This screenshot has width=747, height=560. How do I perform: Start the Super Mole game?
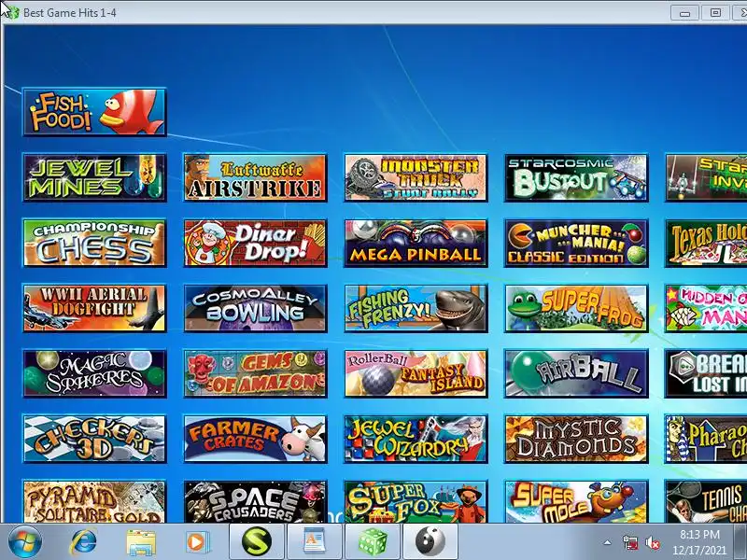(576, 501)
